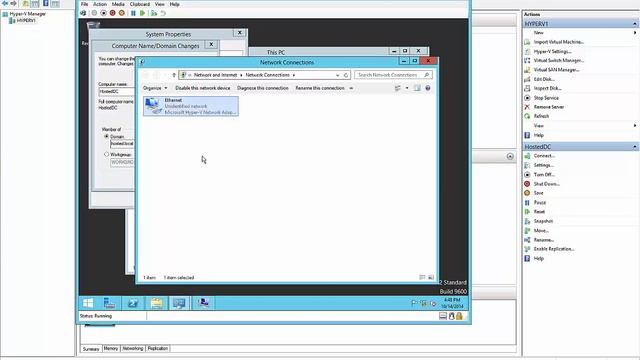Collapse the HostedDC actions section
Image resolution: width=640 pixels, height=360 pixels.
[635, 147]
